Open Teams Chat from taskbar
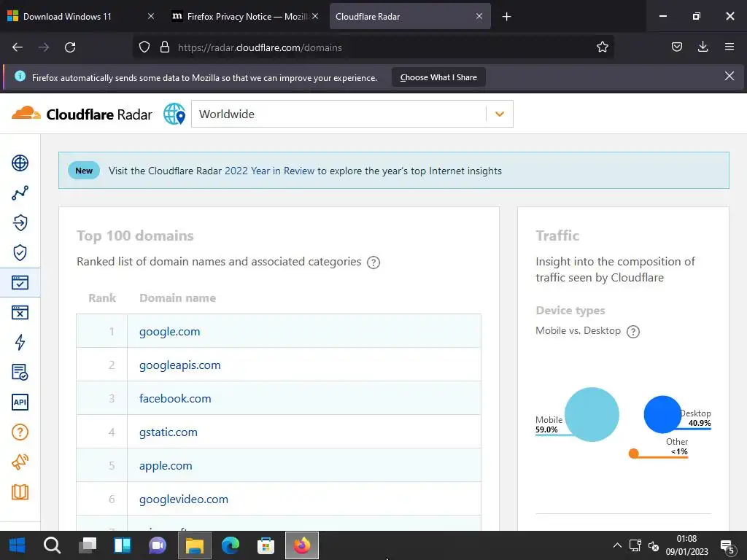This screenshot has height=560, width=747. point(158,545)
